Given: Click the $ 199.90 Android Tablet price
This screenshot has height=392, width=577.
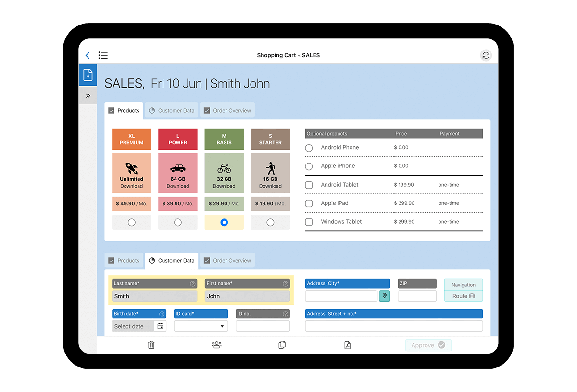Looking at the screenshot, I should (404, 185).
